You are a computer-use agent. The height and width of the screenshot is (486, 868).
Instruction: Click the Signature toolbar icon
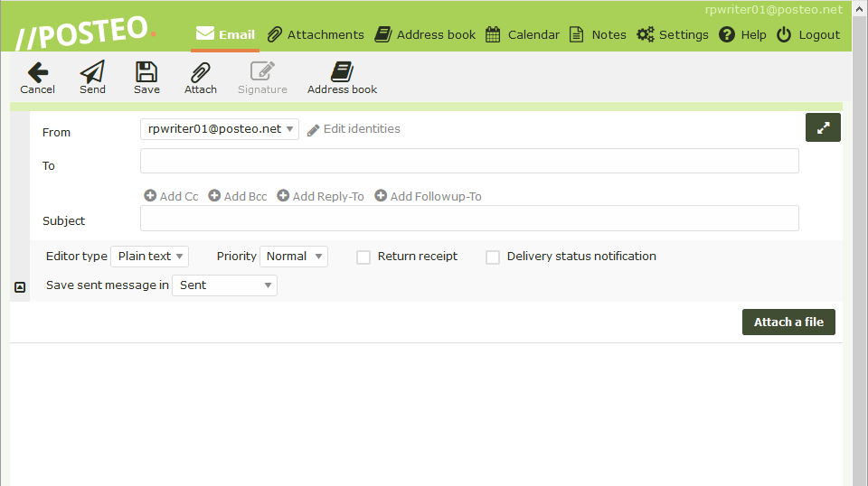(x=262, y=71)
